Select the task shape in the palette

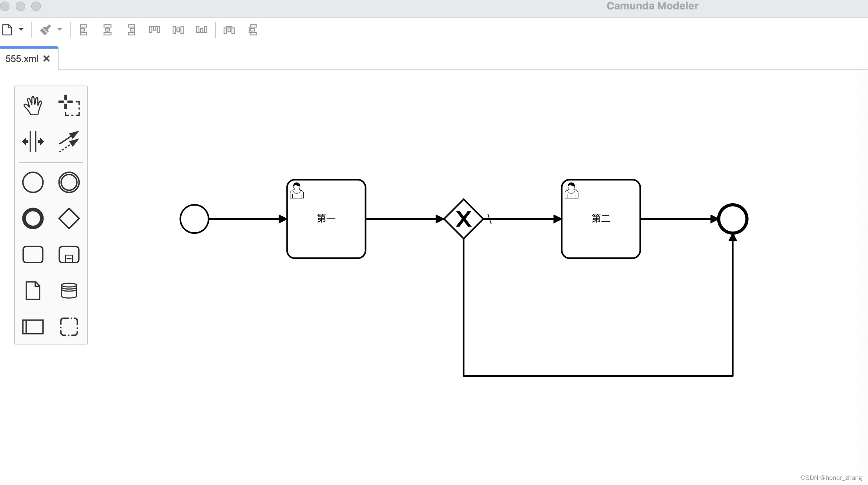pos(33,254)
